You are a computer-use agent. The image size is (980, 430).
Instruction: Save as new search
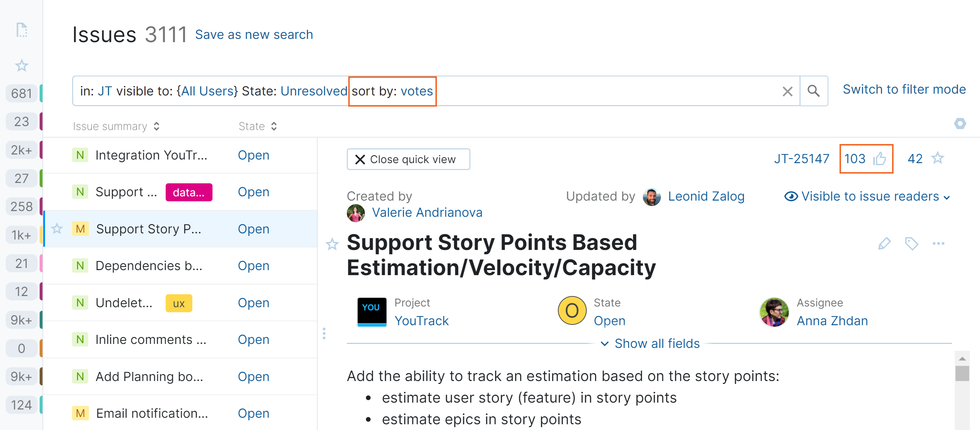(x=254, y=34)
